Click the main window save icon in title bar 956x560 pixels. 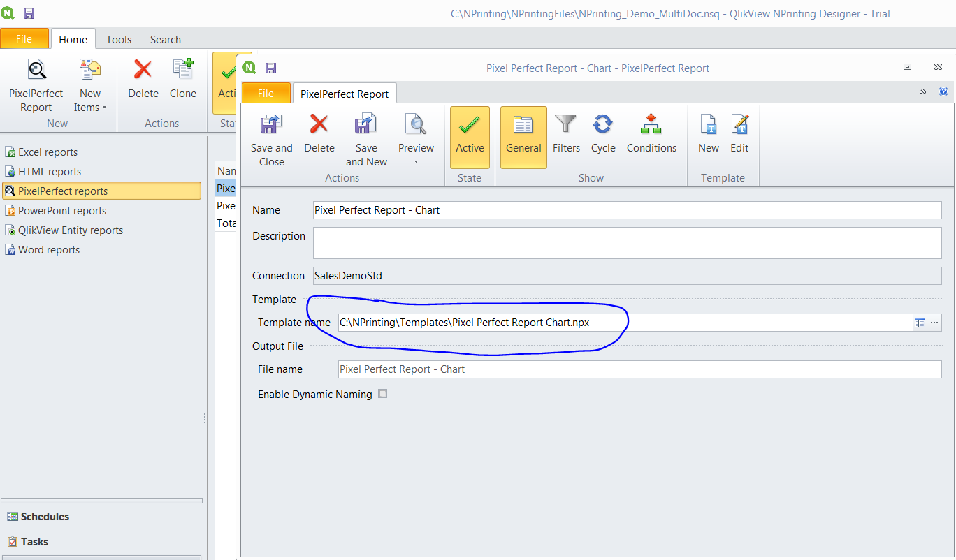coord(29,13)
